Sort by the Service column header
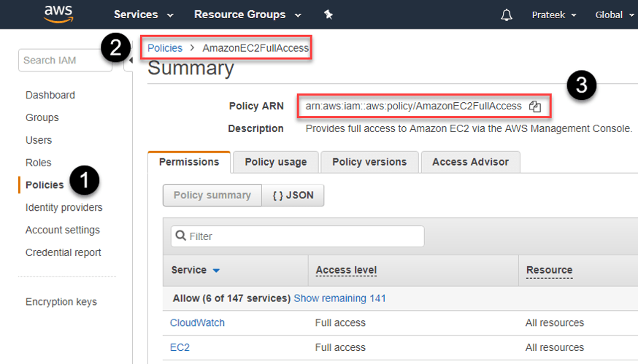Viewport: 638px width, 364px height. (195, 270)
